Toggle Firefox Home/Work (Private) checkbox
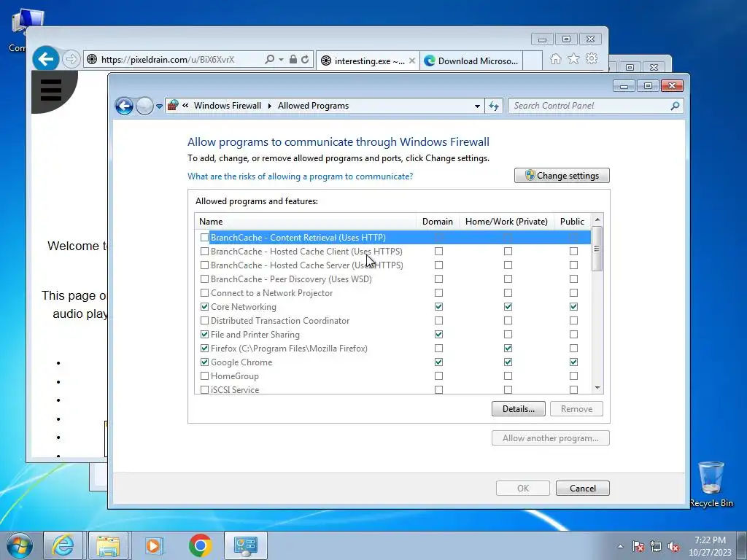This screenshot has width=747, height=560. pos(508,348)
